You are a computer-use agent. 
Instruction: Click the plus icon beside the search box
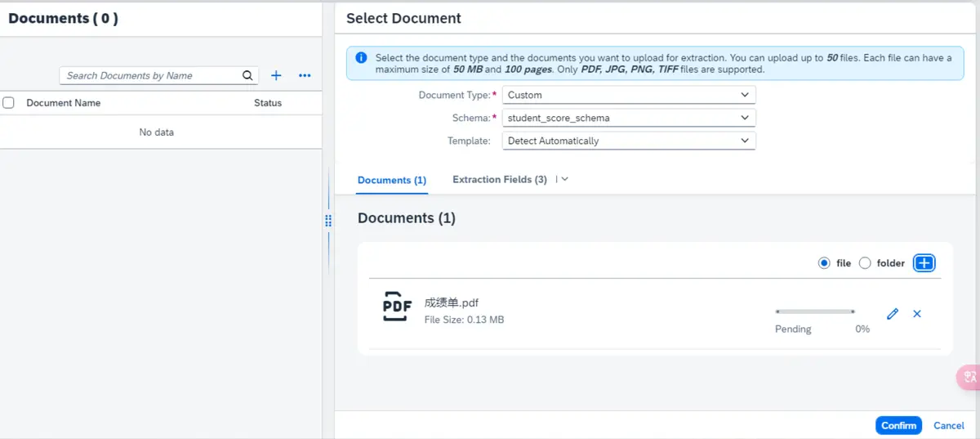[276, 76]
